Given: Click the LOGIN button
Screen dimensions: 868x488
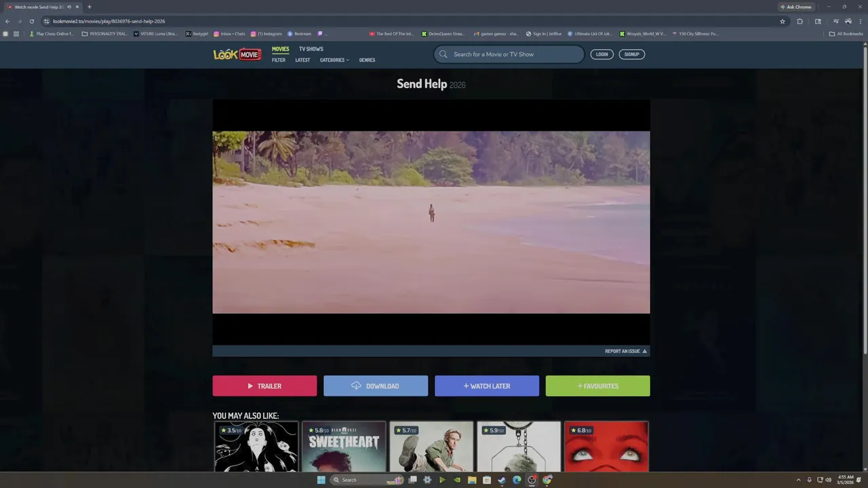Looking at the screenshot, I should click(602, 54).
